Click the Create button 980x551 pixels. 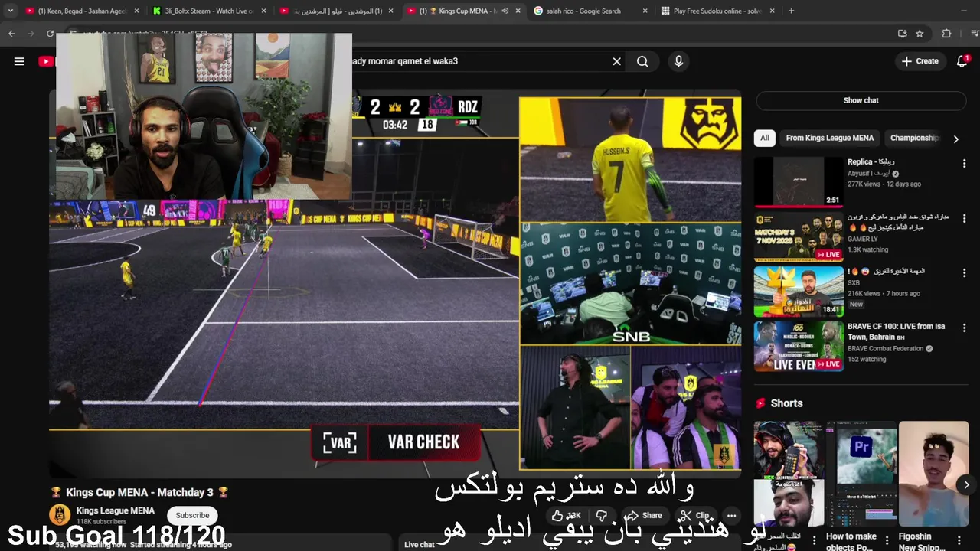coord(920,61)
